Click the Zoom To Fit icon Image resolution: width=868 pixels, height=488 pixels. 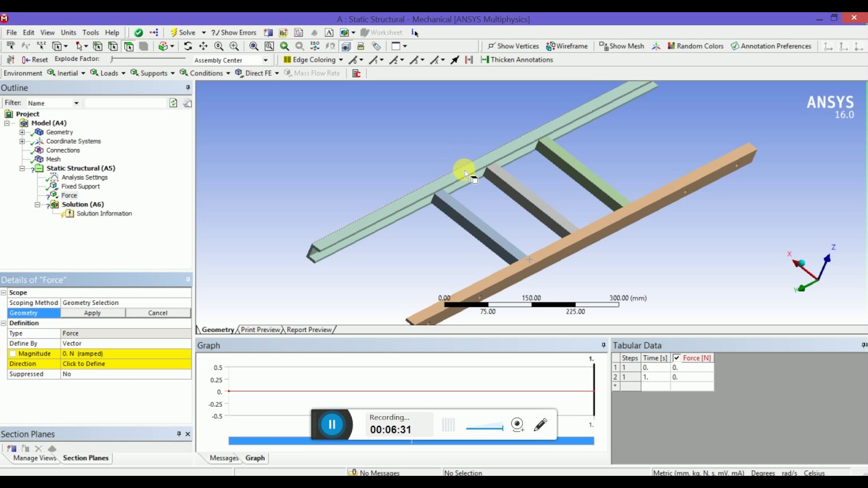click(x=254, y=46)
